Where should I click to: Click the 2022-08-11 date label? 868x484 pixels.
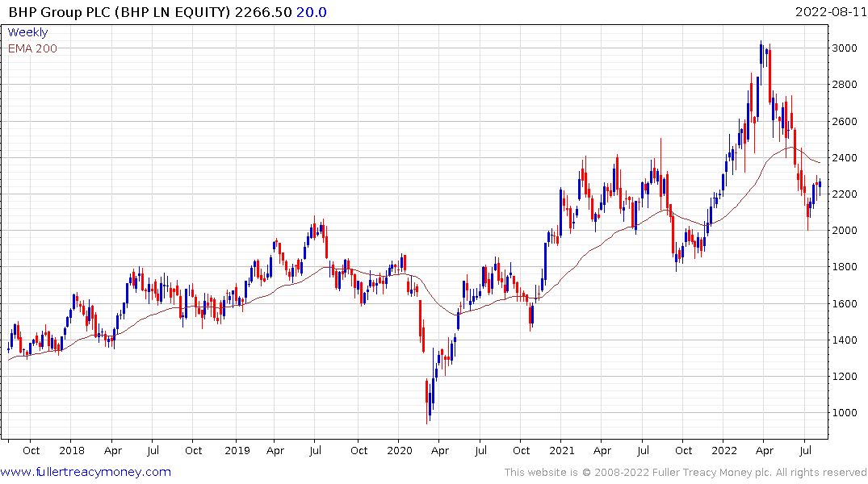831,12
